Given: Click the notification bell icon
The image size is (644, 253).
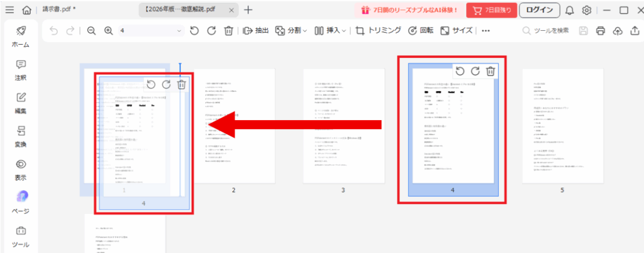Looking at the screenshot, I should [569, 10].
